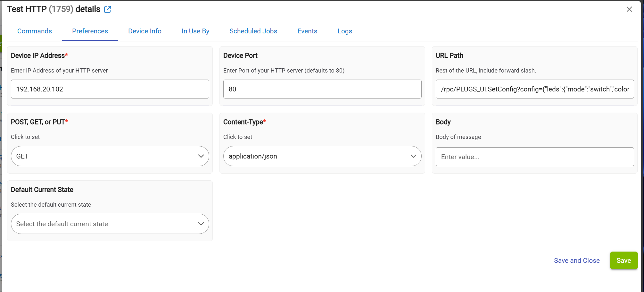Click chevron arrow on GET selector
This screenshot has height=292, width=644.
point(201,156)
